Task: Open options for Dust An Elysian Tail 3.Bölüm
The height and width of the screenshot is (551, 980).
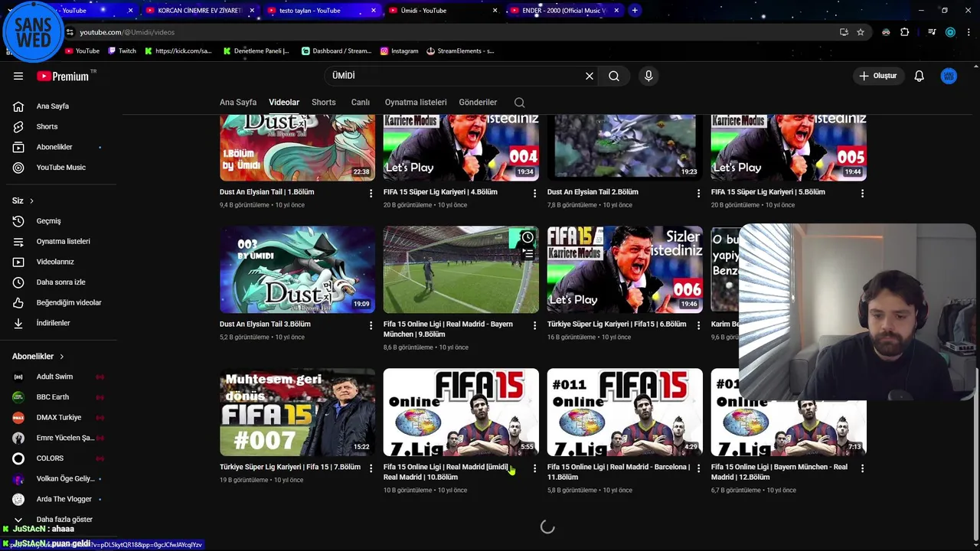Action: click(x=371, y=326)
